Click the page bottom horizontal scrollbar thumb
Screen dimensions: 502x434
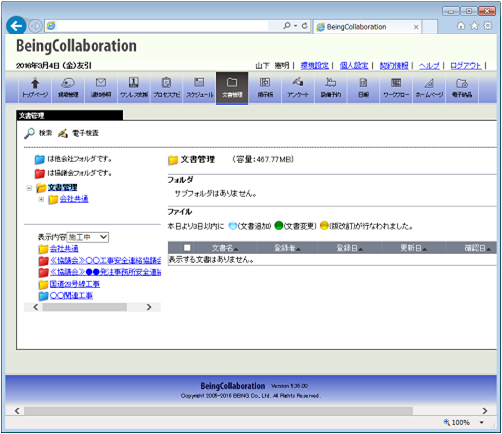[x=218, y=411]
